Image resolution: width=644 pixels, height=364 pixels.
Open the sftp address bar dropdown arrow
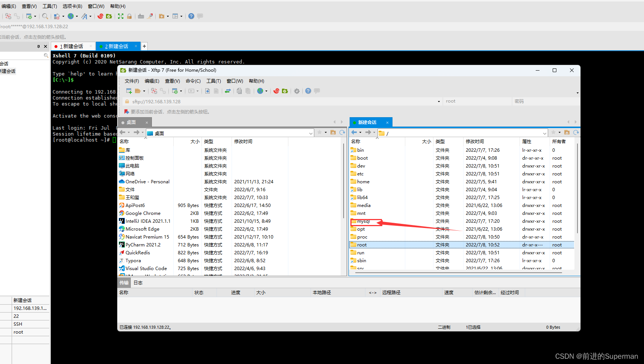click(x=439, y=101)
